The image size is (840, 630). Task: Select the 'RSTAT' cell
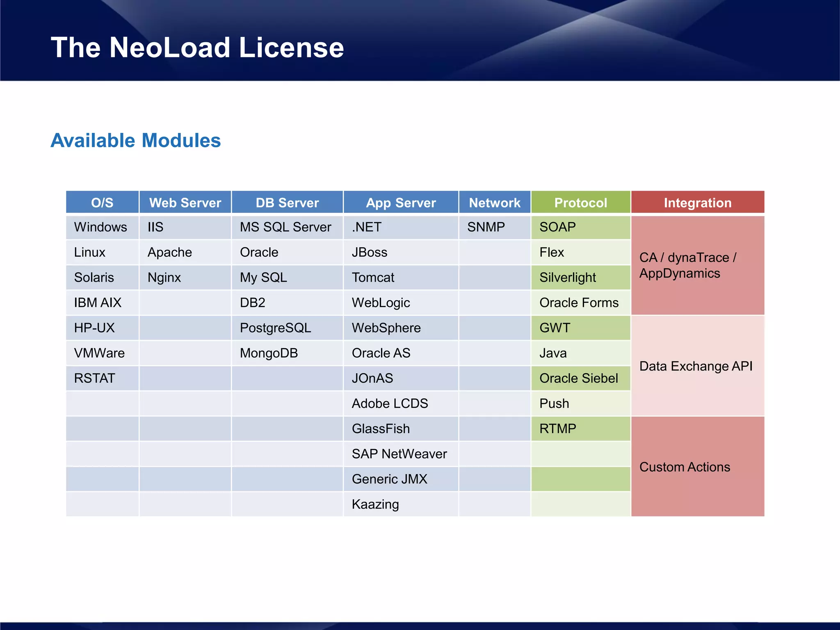[102, 378]
